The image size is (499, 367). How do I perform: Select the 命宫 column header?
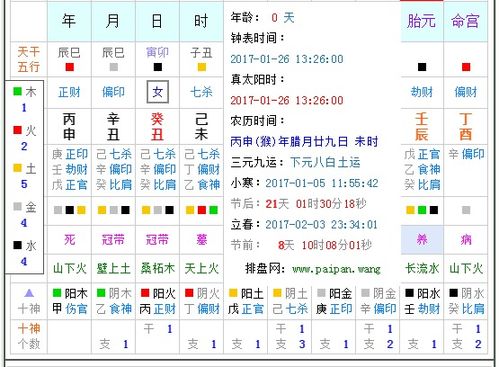click(465, 21)
